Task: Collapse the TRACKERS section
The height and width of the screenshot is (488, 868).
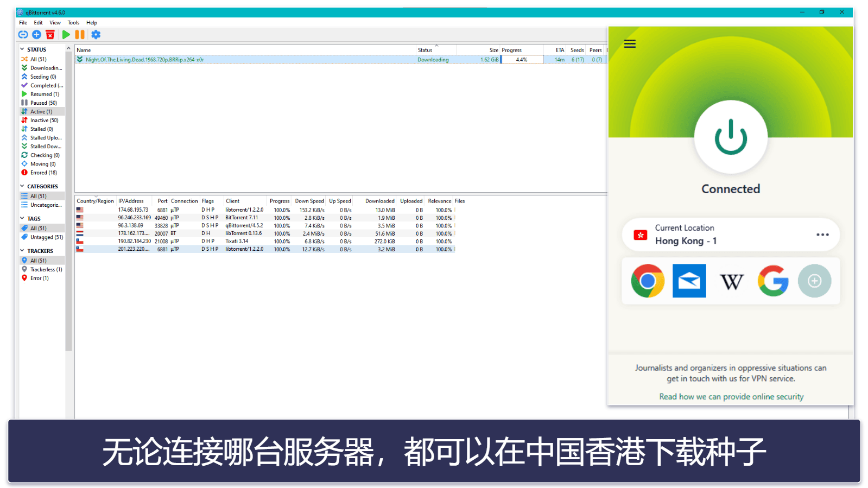Action: pos(22,251)
